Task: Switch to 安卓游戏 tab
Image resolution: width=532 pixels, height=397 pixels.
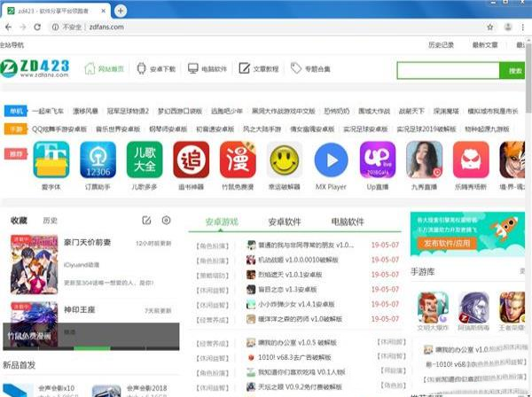Action: [222, 222]
